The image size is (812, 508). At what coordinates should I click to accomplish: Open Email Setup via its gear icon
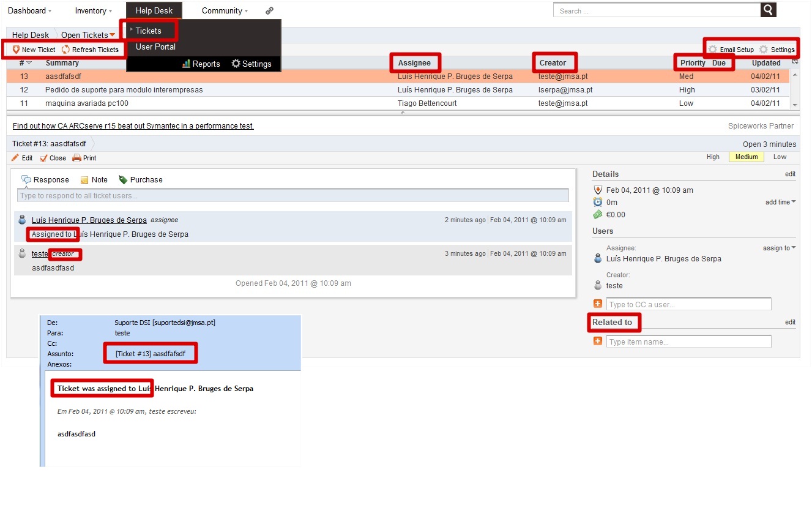tap(713, 50)
